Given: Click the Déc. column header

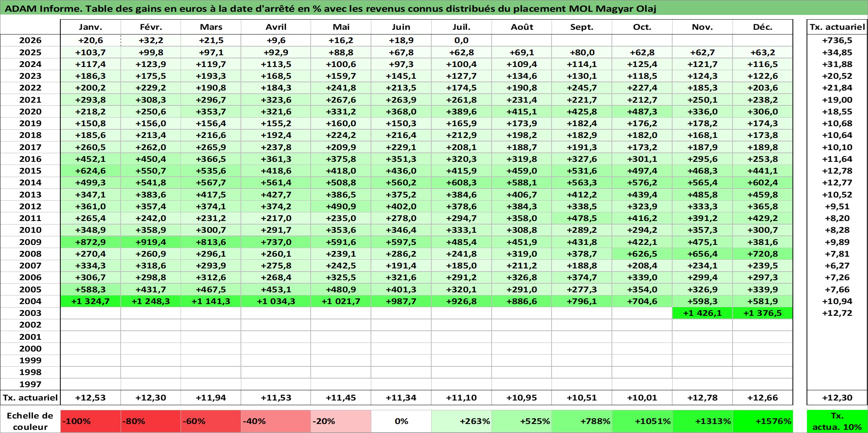Looking at the screenshot, I should pyautogui.click(x=763, y=27).
